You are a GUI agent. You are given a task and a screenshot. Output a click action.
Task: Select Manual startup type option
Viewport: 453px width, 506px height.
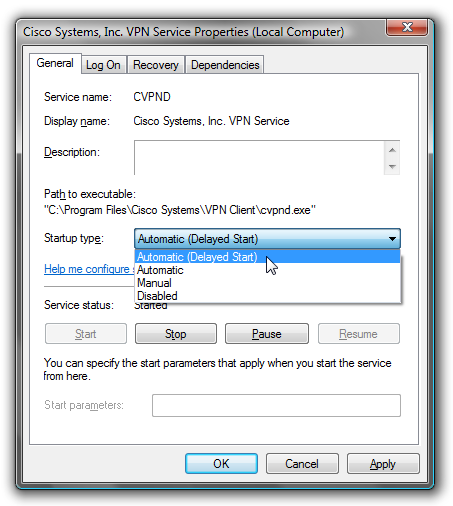[267, 283]
